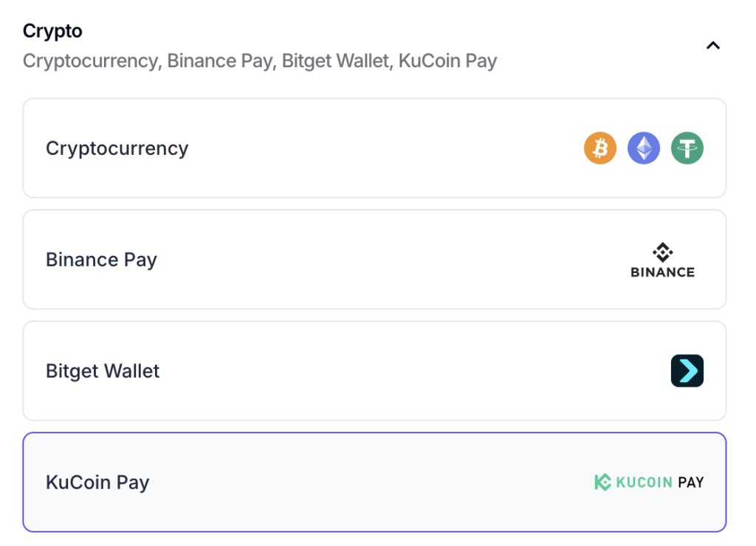Click the Bitcoin icon
The width and height of the screenshot is (756, 546).
coord(600,148)
